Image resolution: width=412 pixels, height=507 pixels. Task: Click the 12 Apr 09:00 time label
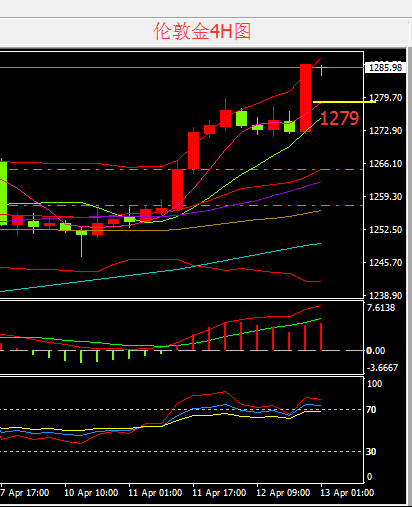(x=283, y=493)
